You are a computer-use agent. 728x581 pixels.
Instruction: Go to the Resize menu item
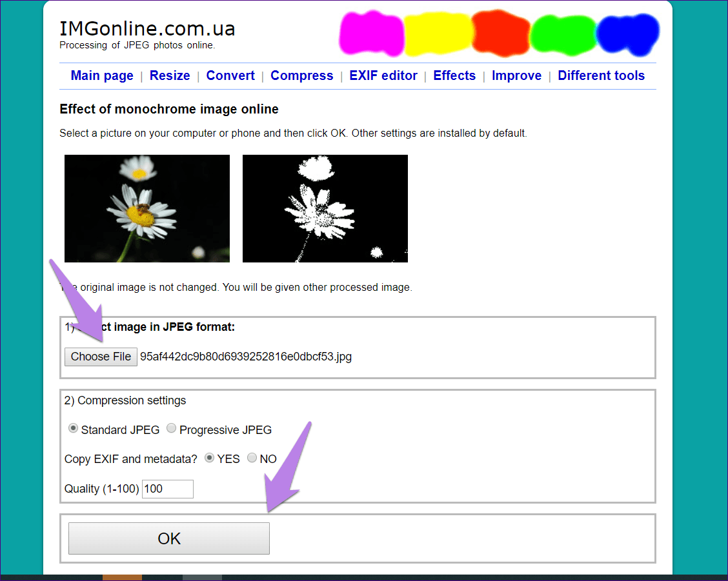click(170, 75)
